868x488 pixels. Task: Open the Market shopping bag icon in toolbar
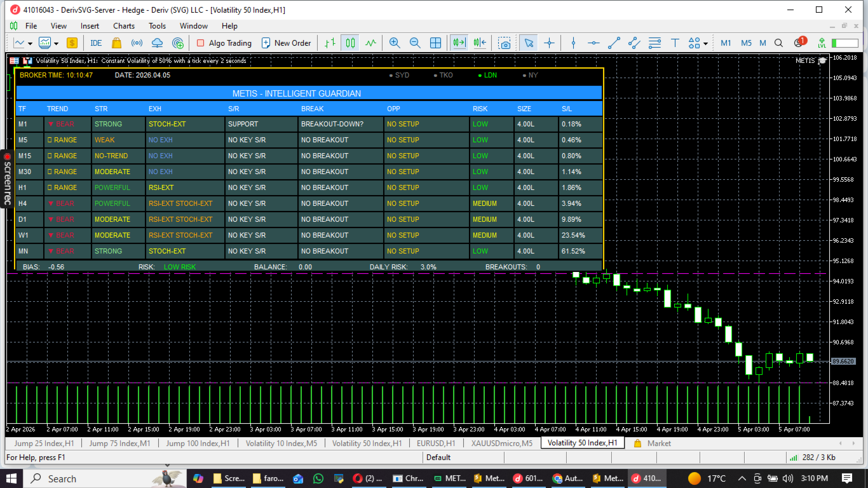tap(116, 43)
